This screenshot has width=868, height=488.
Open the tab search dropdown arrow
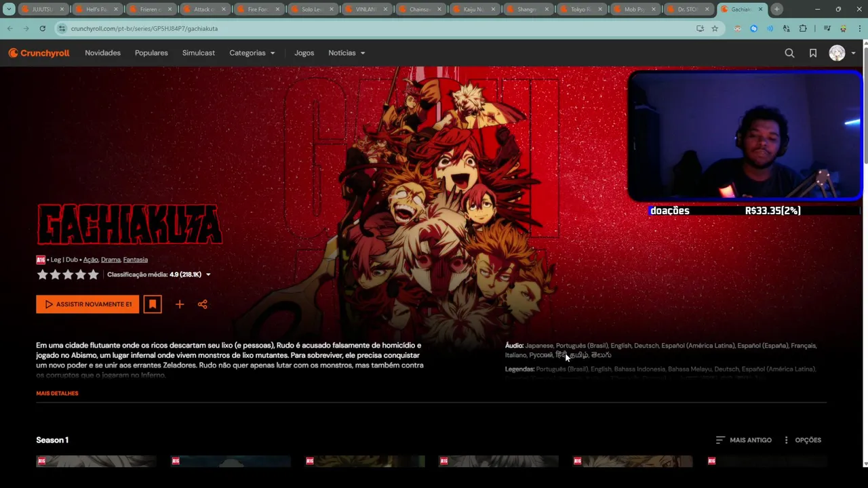(9, 9)
